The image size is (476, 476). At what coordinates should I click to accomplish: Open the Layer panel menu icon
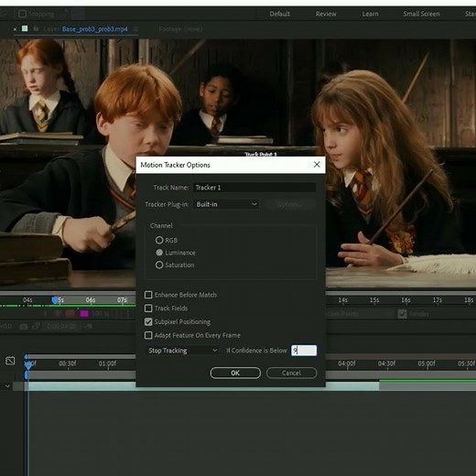pyautogui.click(x=135, y=29)
